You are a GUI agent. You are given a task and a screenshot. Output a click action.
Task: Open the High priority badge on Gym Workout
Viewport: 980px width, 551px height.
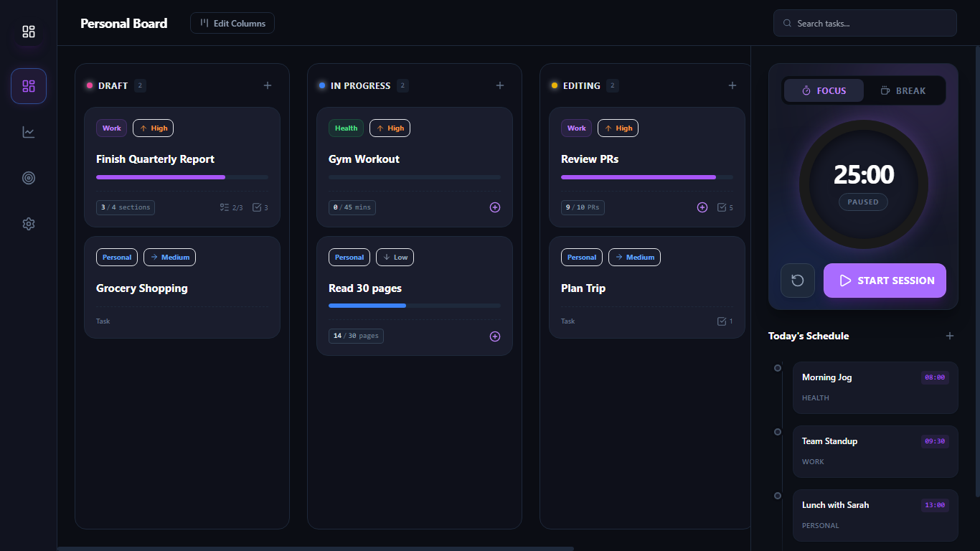click(x=390, y=128)
